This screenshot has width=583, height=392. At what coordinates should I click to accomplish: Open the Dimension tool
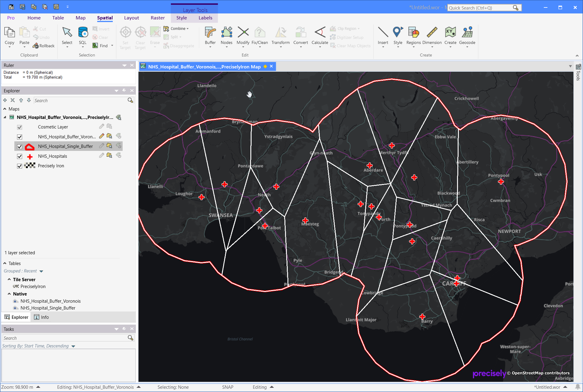tap(432, 36)
